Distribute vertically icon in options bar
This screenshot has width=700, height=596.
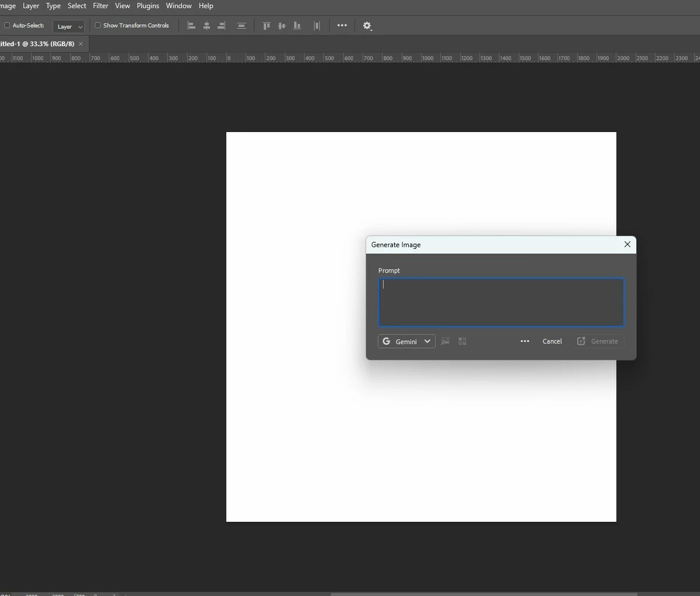click(x=242, y=26)
